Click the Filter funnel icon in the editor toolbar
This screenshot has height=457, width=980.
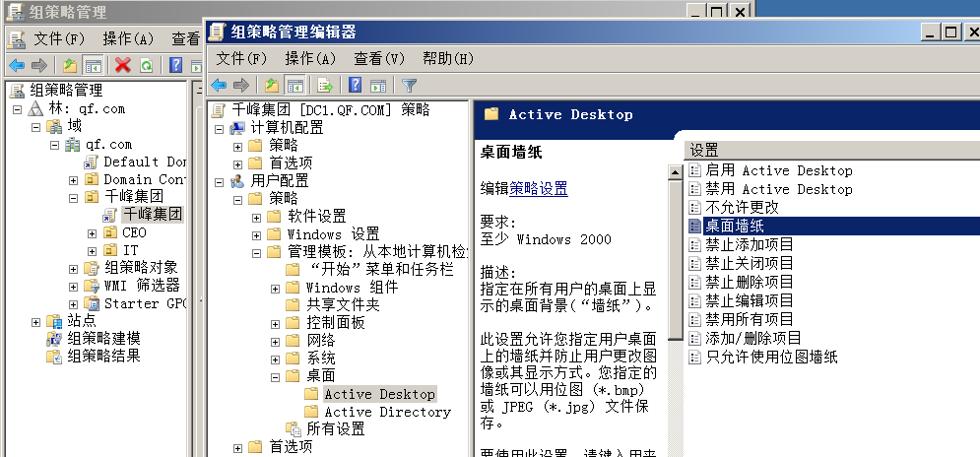(409, 86)
